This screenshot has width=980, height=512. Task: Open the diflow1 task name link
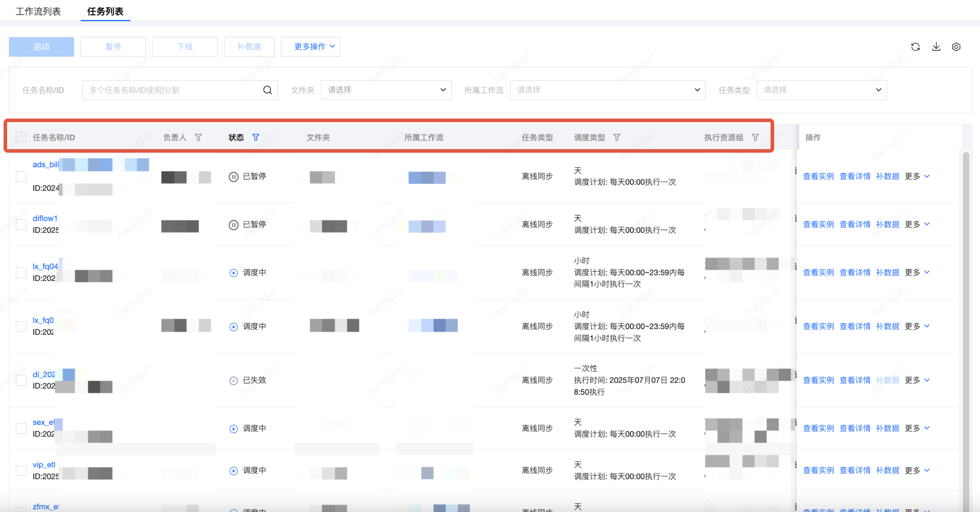coord(45,218)
